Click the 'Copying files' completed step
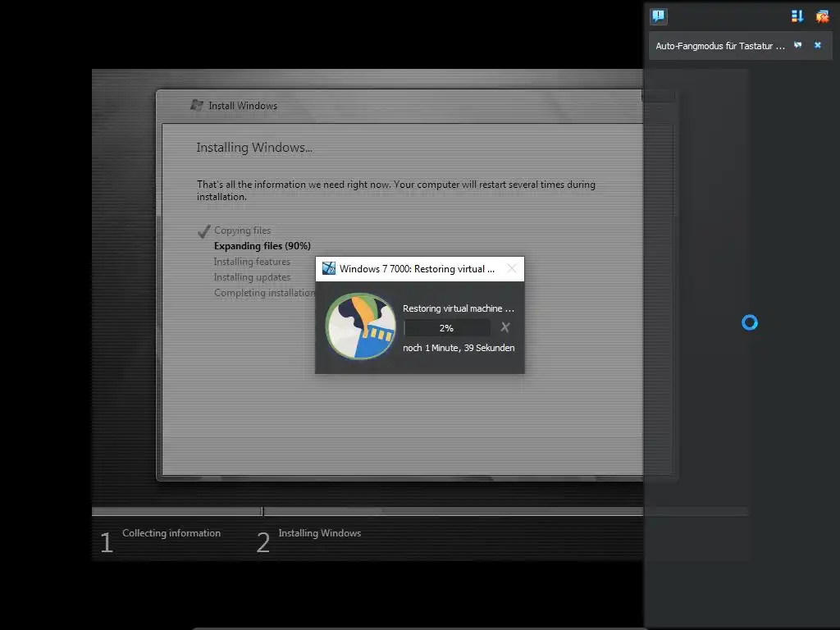 (x=242, y=231)
